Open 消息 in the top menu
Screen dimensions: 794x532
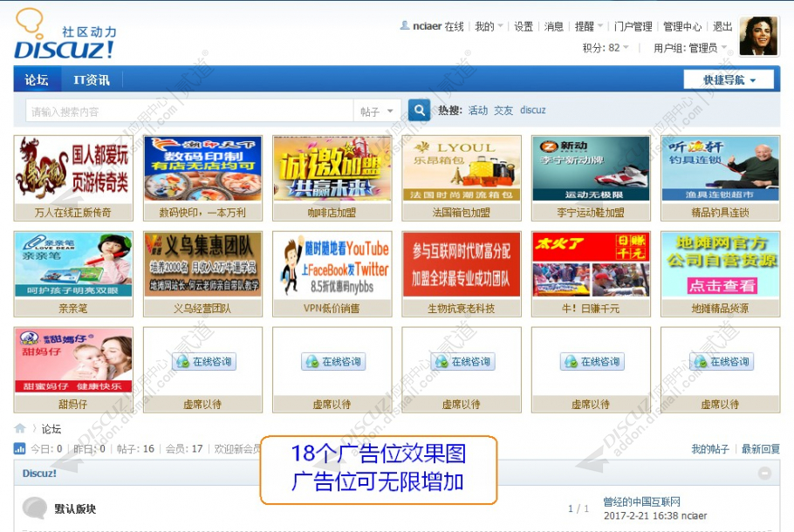coord(554,26)
